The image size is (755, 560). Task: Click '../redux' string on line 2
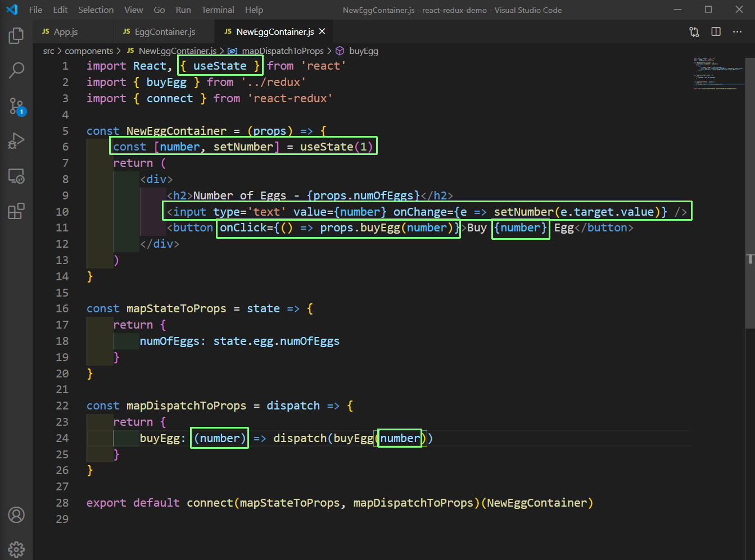[x=273, y=82]
